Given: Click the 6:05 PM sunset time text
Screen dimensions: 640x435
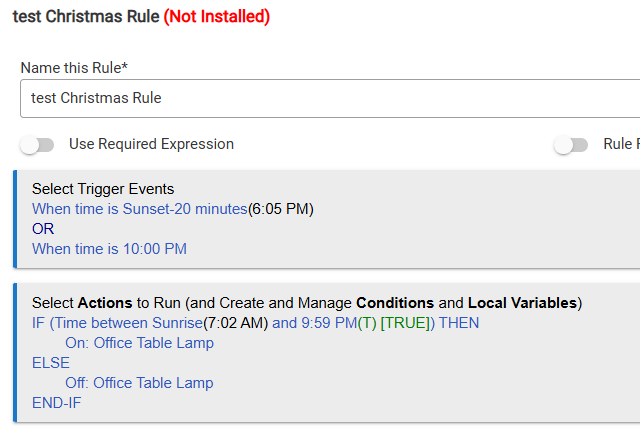Looking at the screenshot, I should 283,209.
